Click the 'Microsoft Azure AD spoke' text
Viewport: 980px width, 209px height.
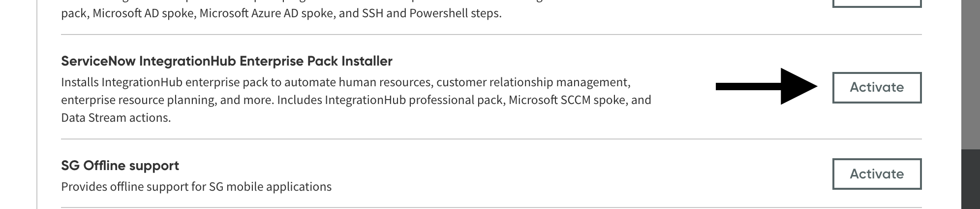[267, 13]
